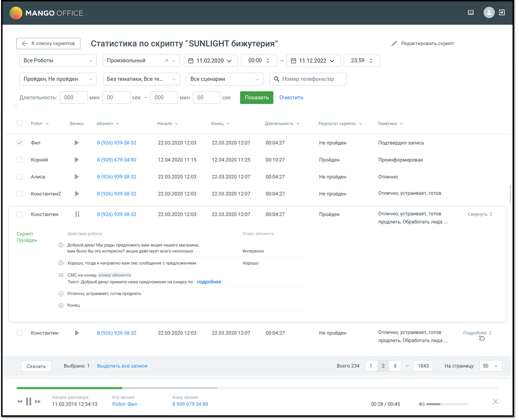519x420 pixels.
Task: Toggle the select-all checkbox in table header
Action: pos(20,123)
